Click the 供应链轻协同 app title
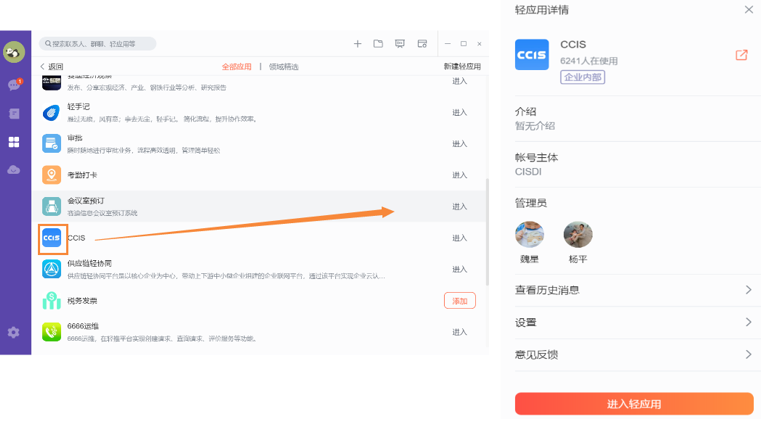This screenshot has height=424, width=767. pyautogui.click(x=90, y=264)
